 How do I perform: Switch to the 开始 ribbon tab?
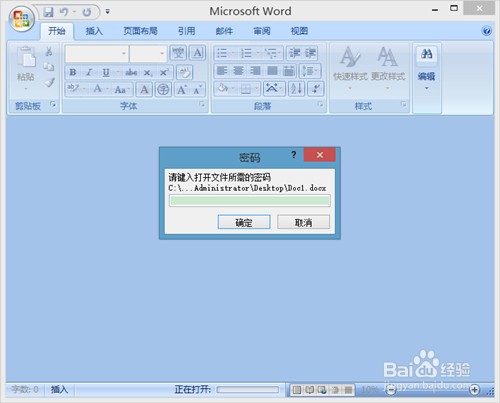click(57, 31)
